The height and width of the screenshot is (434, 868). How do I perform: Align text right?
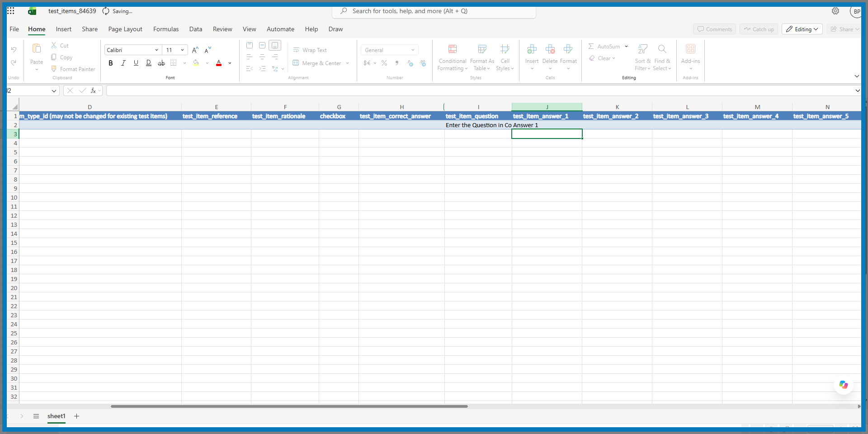pos(275,57)
